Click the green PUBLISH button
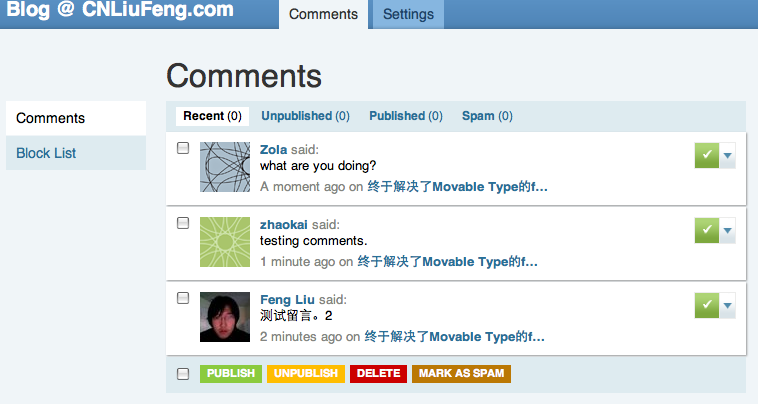Screen dimensions: 758x404 coord(231,374)
